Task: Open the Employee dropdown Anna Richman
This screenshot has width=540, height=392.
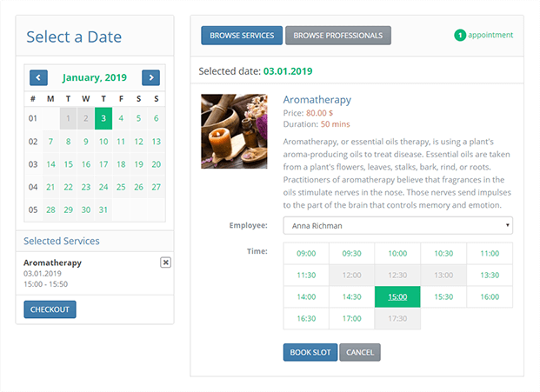Action: tap(397, 226)
